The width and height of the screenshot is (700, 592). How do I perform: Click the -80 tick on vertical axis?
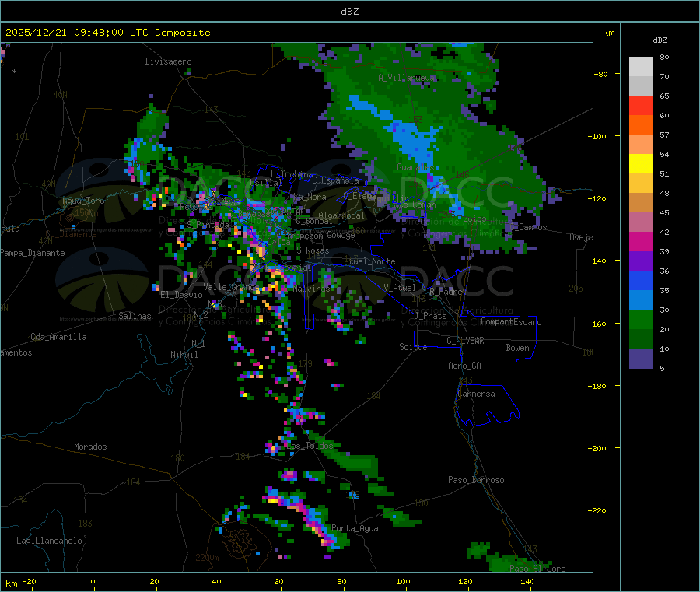click(x=601, y=74)
